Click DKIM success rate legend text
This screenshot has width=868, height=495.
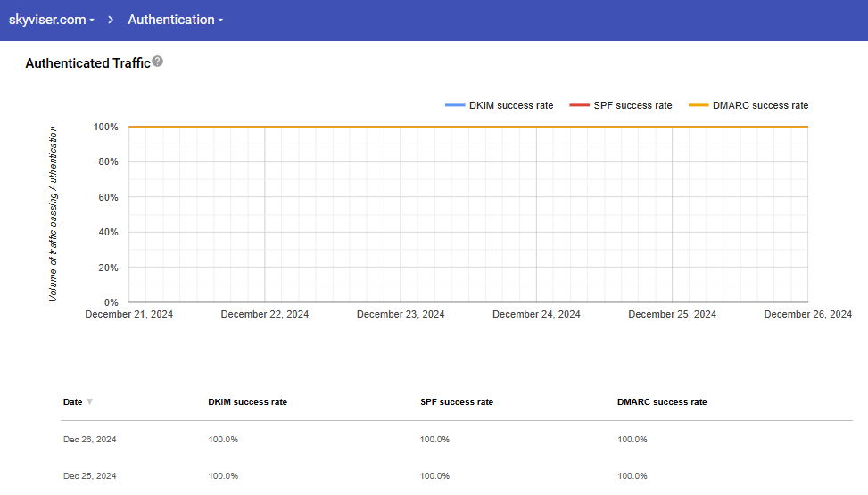511,105
